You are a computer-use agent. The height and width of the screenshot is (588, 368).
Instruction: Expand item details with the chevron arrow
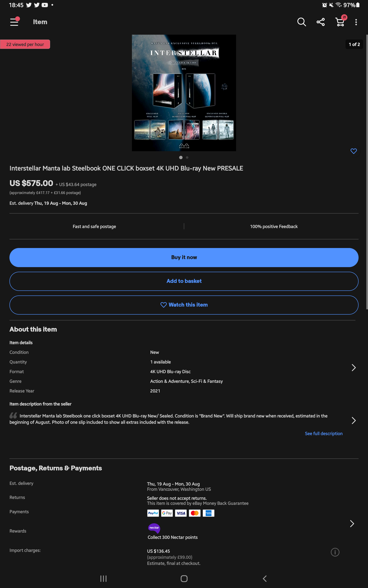(354, 367)
